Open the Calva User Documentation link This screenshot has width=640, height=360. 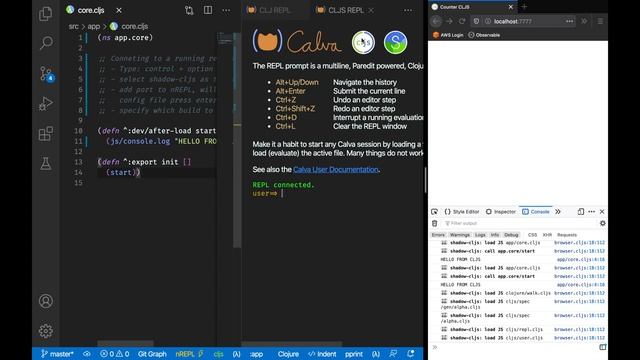[336, 169]
